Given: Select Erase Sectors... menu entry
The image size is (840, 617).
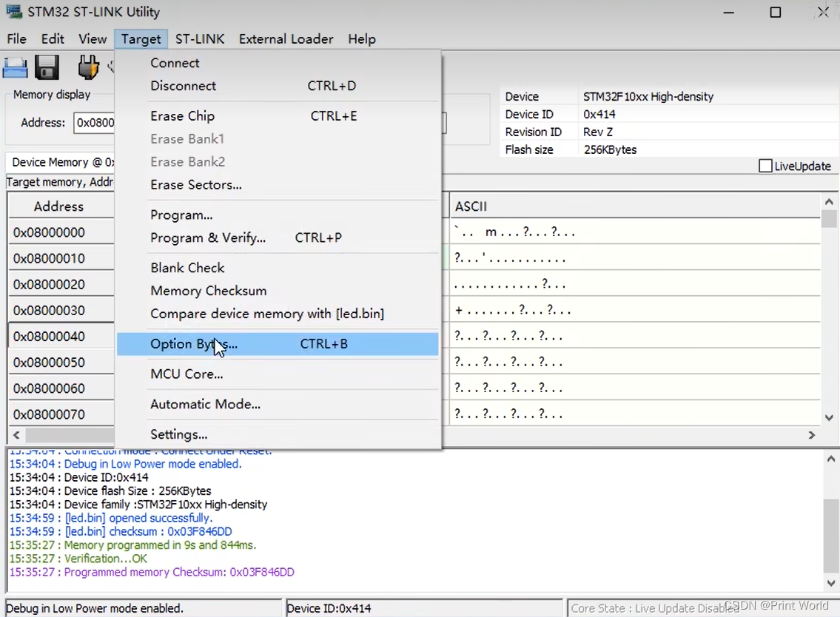Looking at the screenshot, I should click(x=278, y=185).
